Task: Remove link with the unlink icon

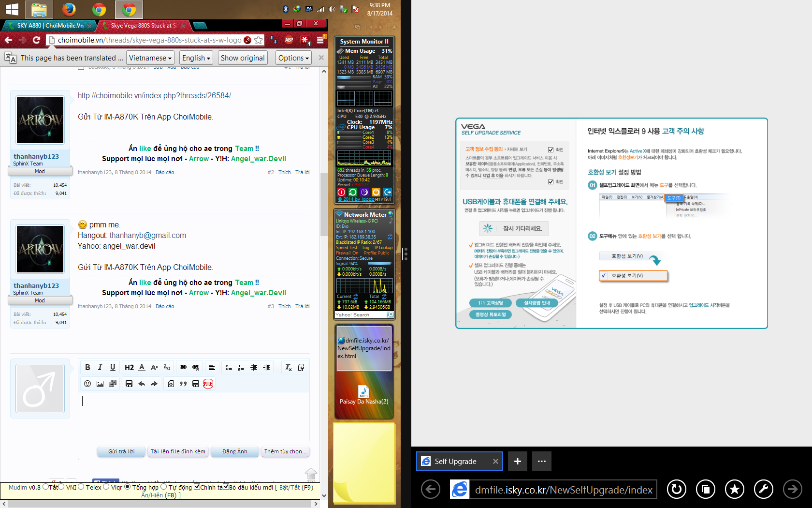Action: [196, 368]
